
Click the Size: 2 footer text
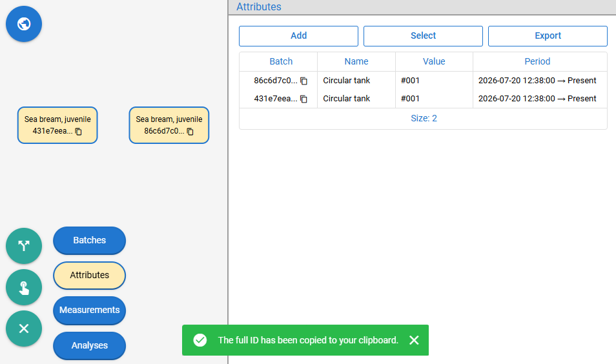point(424,118)
